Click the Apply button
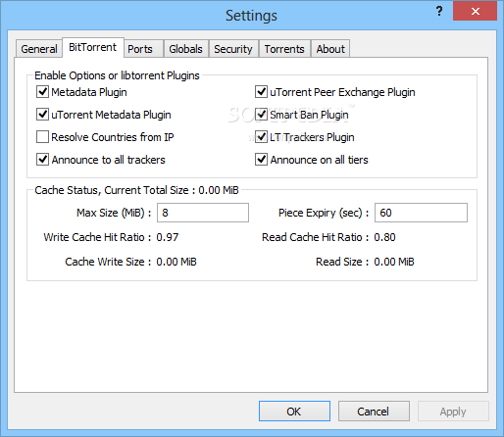The width and height of the screenshot is (504, 437). pos(453,412)
